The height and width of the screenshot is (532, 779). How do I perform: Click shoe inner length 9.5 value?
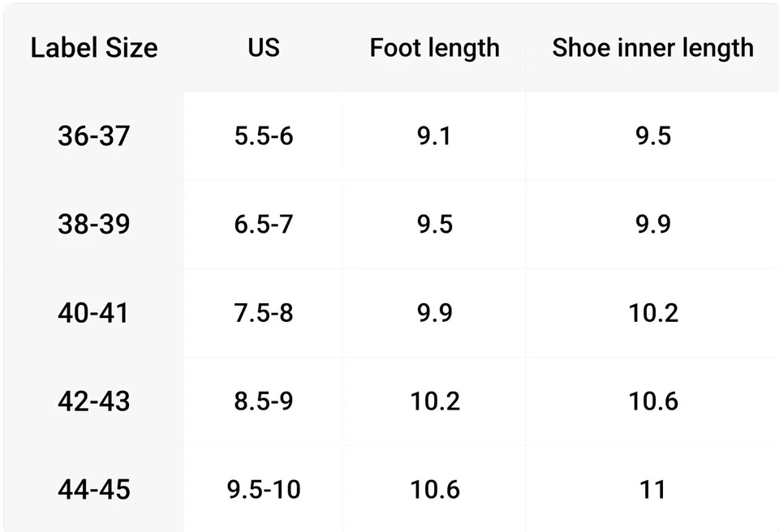(652, 135)
